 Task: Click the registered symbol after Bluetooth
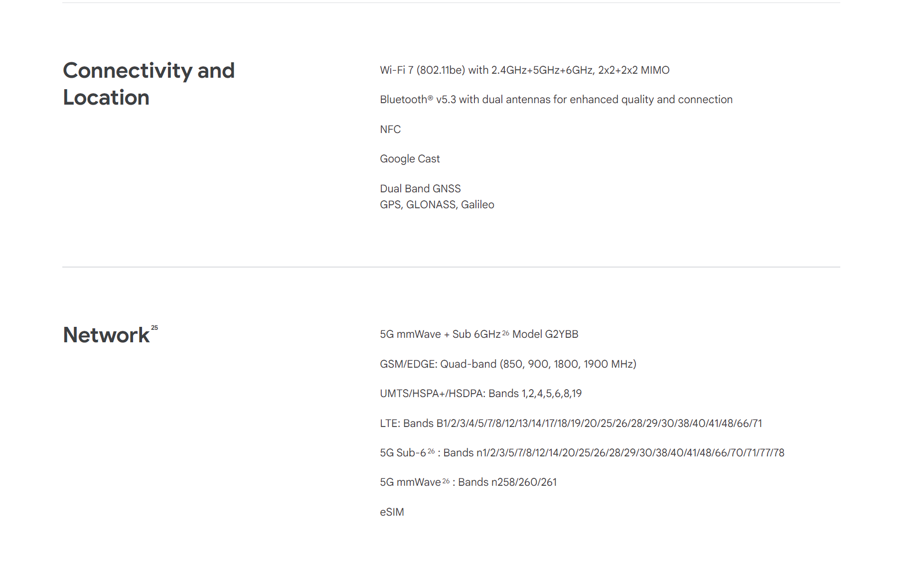[x=430, y=98]
